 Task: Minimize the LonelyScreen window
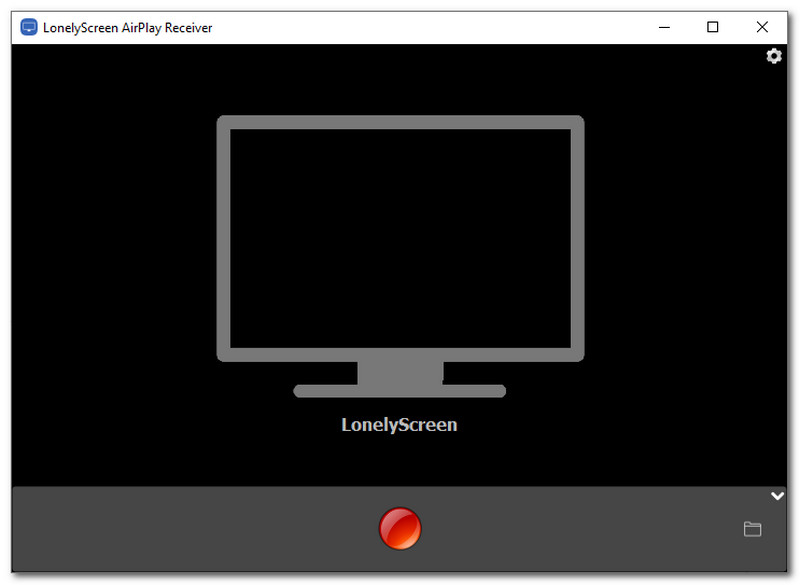tap(664, 27)
